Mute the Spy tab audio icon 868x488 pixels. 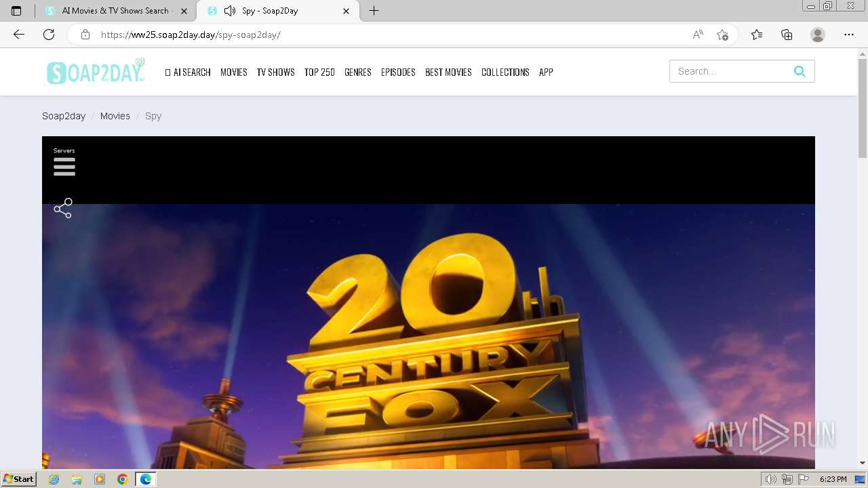(230, 11)
